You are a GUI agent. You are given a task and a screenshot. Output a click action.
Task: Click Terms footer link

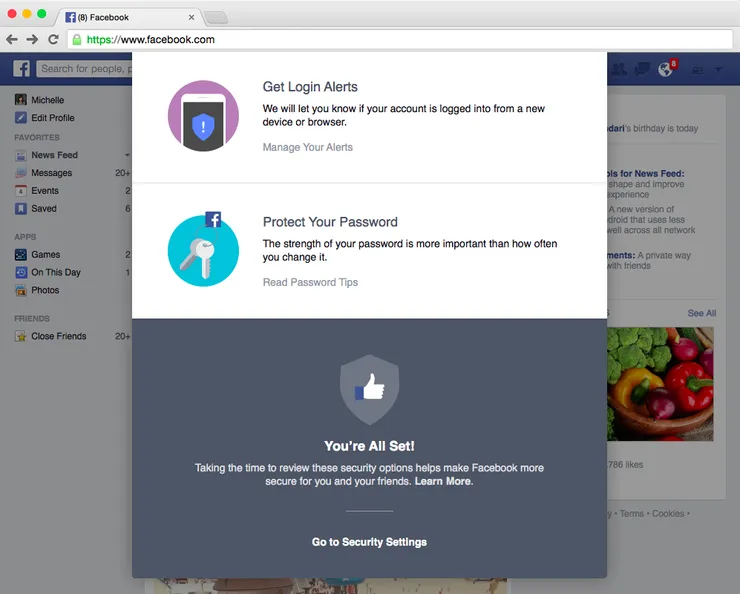pyautogui.click(x=632, y=513)
